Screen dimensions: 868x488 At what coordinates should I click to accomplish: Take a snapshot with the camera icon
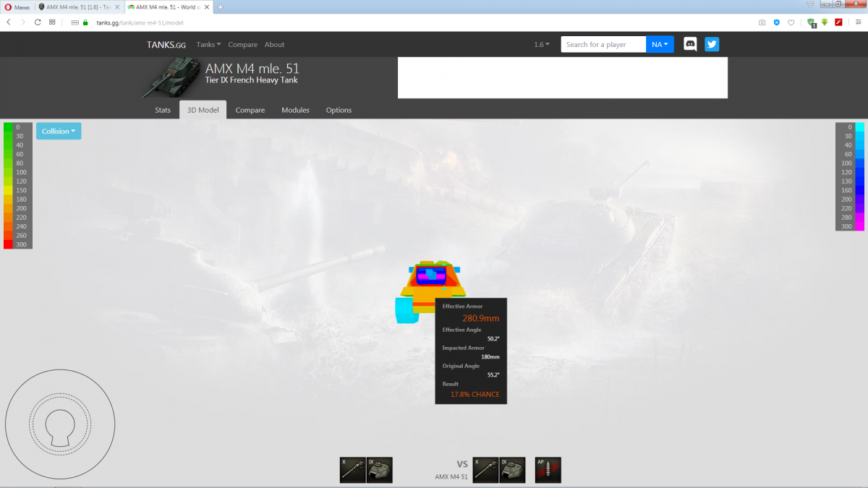pyautogui.click(x=762, y=22)
